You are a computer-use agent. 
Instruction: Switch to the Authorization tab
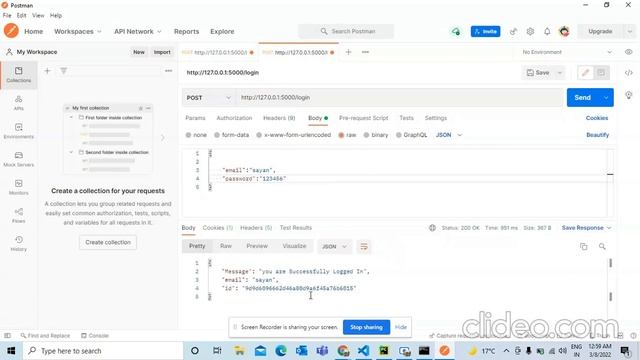point(234,118)
